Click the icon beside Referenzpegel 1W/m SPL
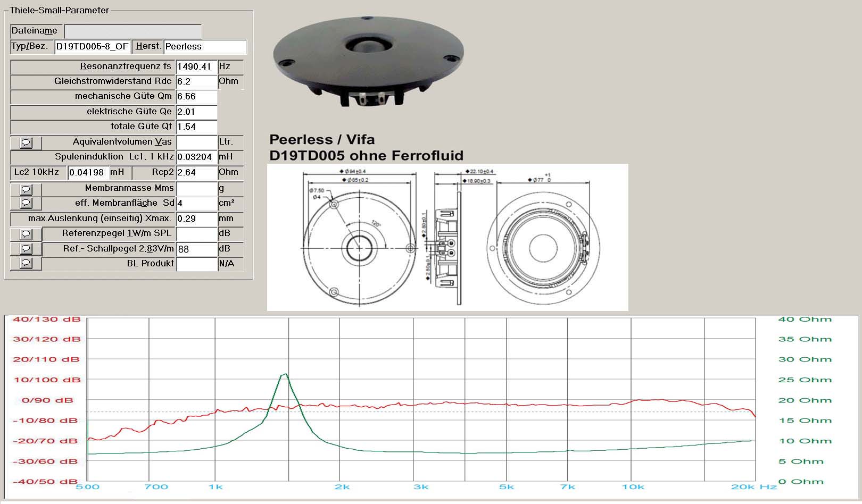 26,234
